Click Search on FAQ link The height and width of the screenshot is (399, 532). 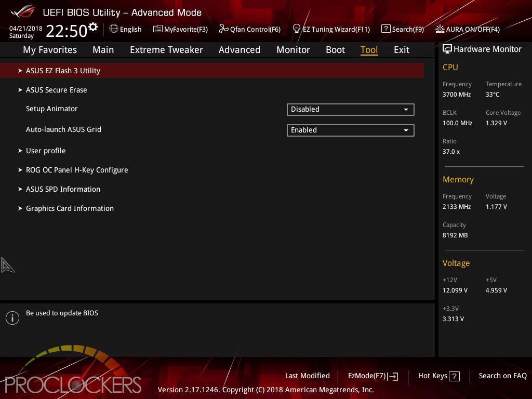[x=502, y=376]
